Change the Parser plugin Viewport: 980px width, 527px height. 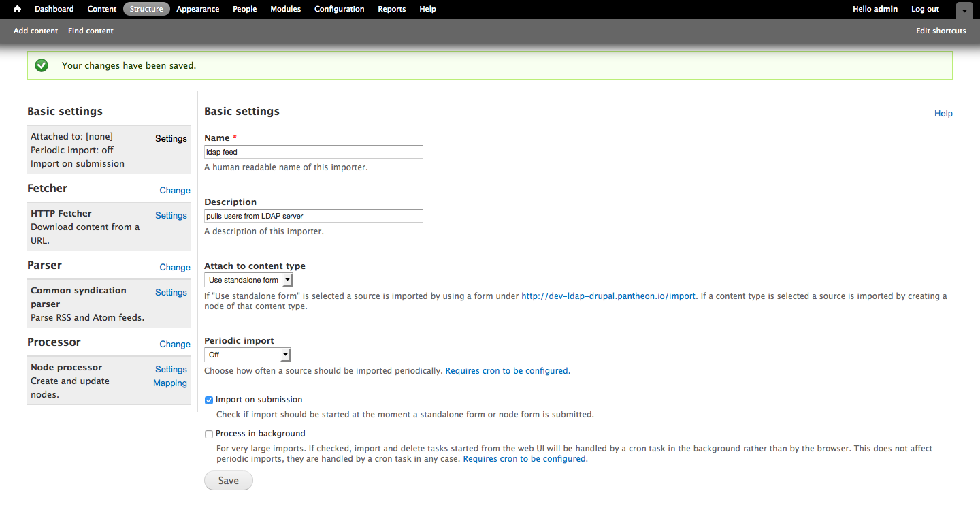tap(175, 268)
